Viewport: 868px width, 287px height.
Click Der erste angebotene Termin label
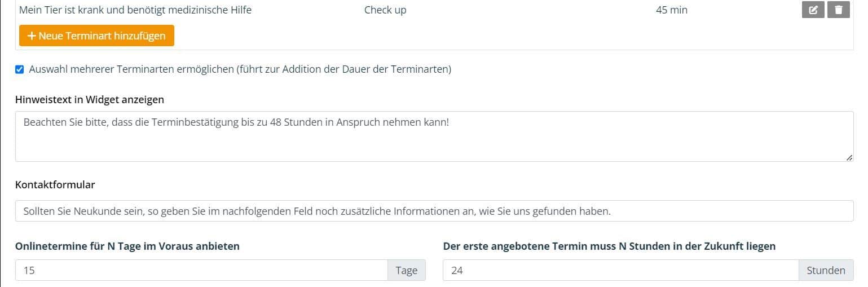click(609, 246)
